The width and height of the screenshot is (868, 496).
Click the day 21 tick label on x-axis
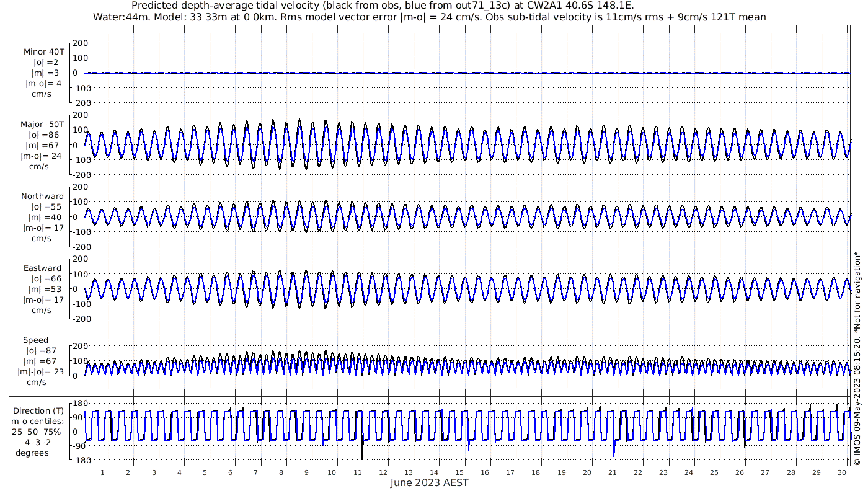tap(613, 472)
